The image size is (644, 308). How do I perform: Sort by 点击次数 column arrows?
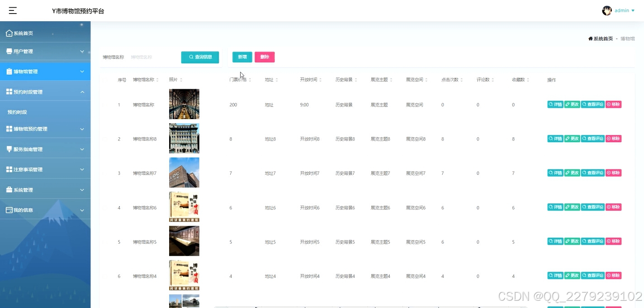[462, 80]
